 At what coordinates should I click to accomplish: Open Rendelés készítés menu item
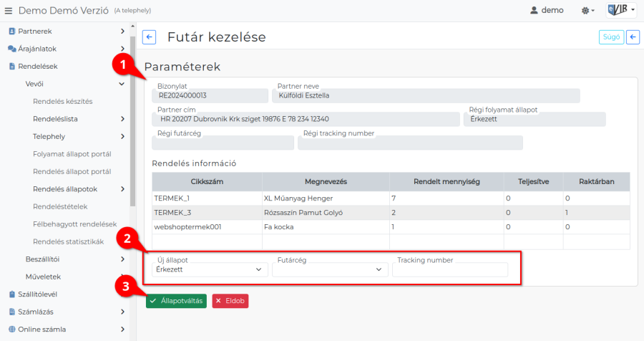click(x=62, y=101)
